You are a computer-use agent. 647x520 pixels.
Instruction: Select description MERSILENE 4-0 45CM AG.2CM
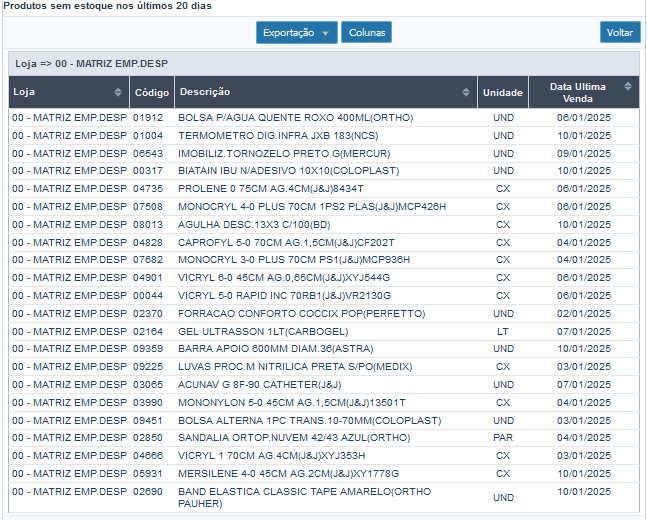(x=288, y=474)
